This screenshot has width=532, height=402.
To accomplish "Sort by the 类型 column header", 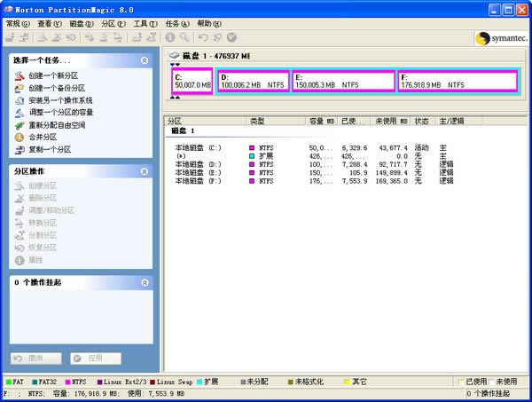I will (x=276, y=121).
